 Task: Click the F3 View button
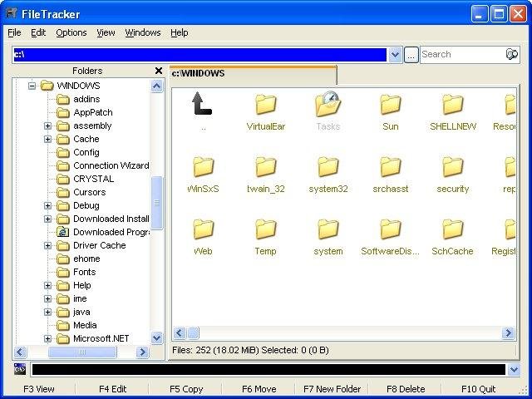[39, 389]
